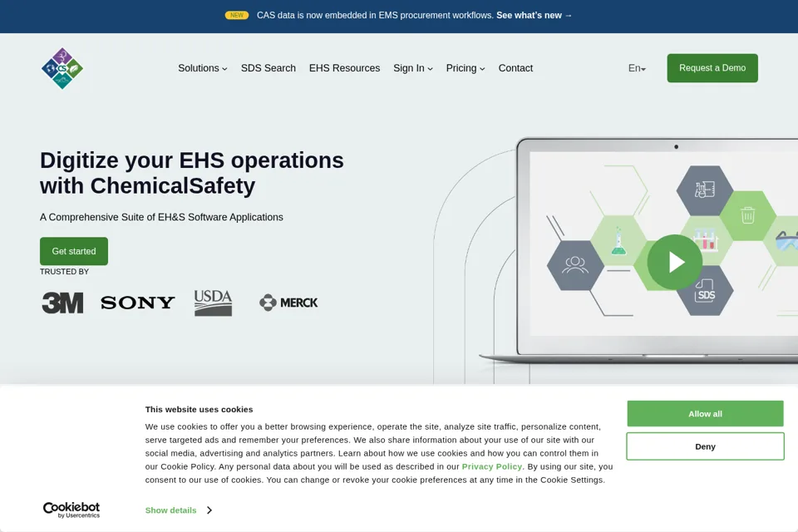Viewport: 798px width, 532px height.
Task: Click the lab flask hexagon icon
Action: 618,240
